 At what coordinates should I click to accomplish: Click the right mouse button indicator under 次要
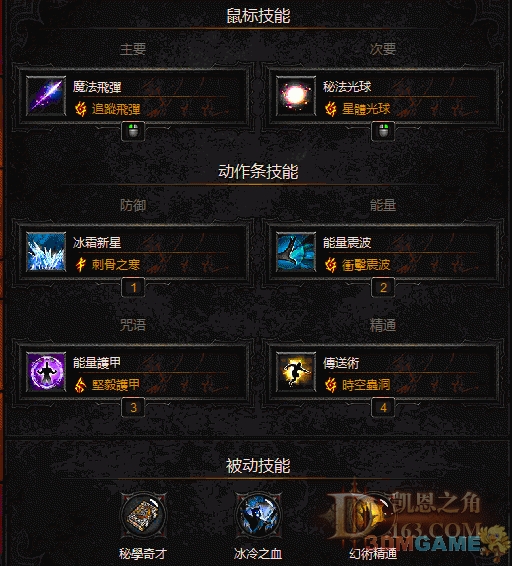coord(383,131)
